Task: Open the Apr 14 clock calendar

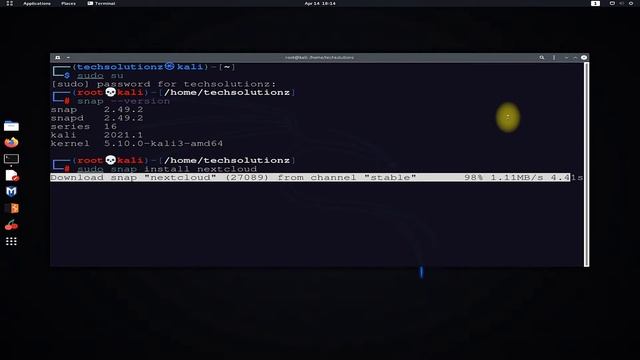Action: (320, 3)
